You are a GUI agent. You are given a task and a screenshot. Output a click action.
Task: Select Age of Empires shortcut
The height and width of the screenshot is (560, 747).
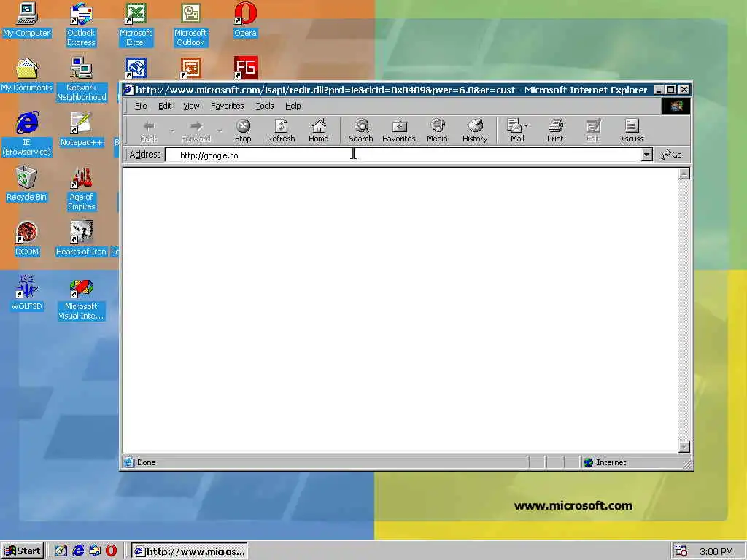(82, 189)
